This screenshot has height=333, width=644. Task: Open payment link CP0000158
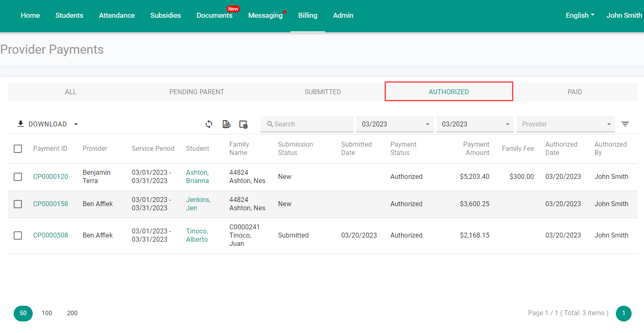point(50,204)
